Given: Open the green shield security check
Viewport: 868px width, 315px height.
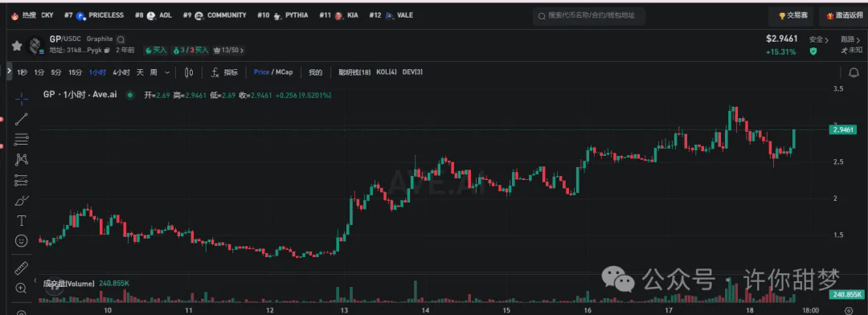Looking at the screenshot, I should click(813, 51).
